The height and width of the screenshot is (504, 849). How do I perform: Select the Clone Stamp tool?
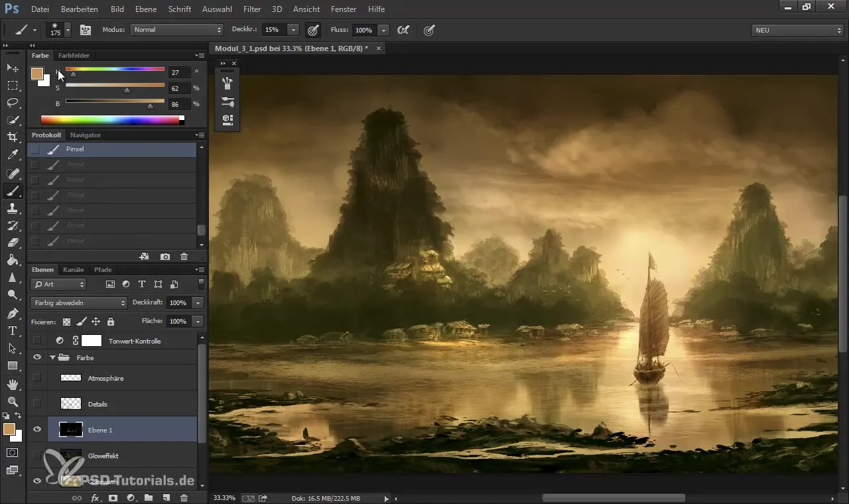click(x=12, y=208)
